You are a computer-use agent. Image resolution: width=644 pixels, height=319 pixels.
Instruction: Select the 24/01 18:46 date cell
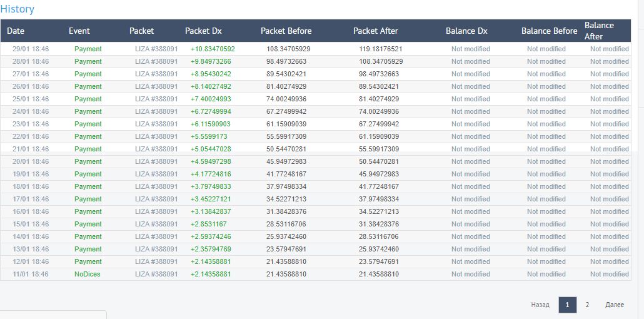pos(31,111)
